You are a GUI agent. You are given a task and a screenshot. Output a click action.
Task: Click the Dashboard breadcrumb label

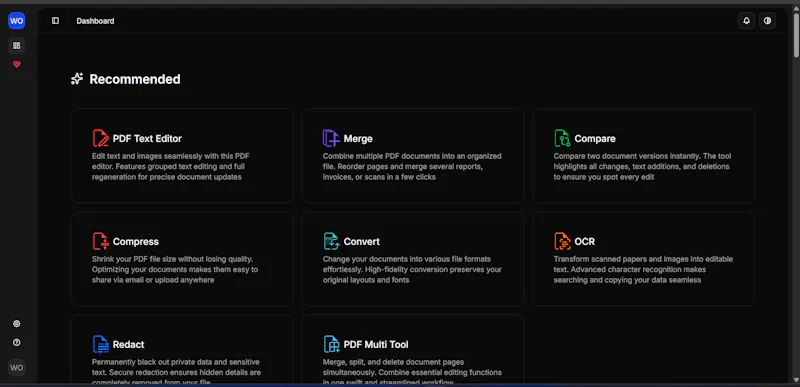(x=95, y=21)
